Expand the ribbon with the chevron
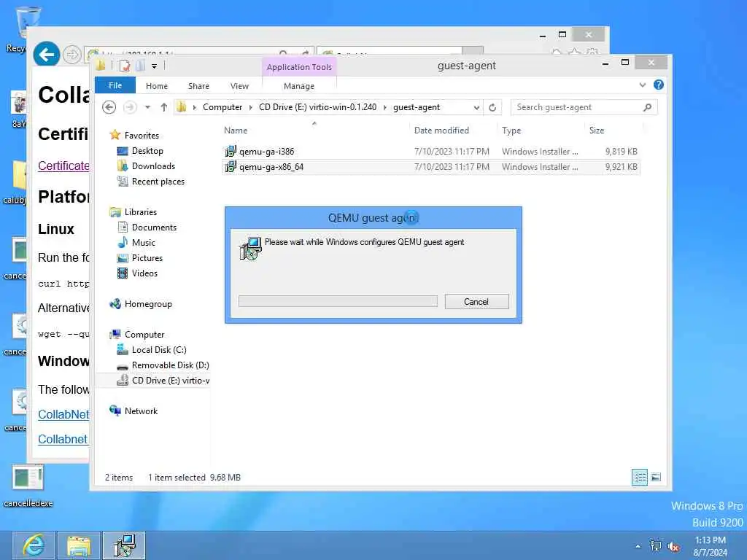747x560 pixels. (x=643, y=85)
